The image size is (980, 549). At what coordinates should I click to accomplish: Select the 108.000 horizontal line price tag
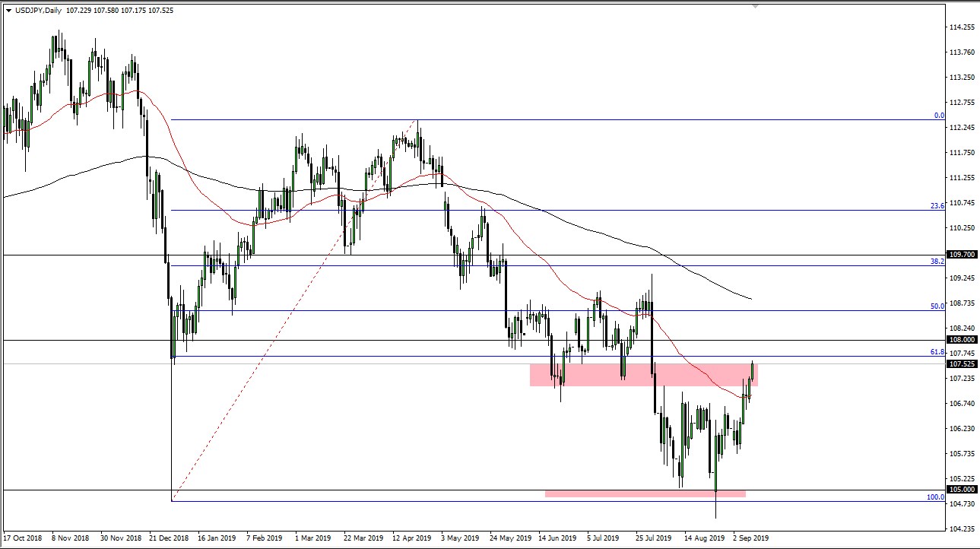pyautogui.click(x=962, y=340)
